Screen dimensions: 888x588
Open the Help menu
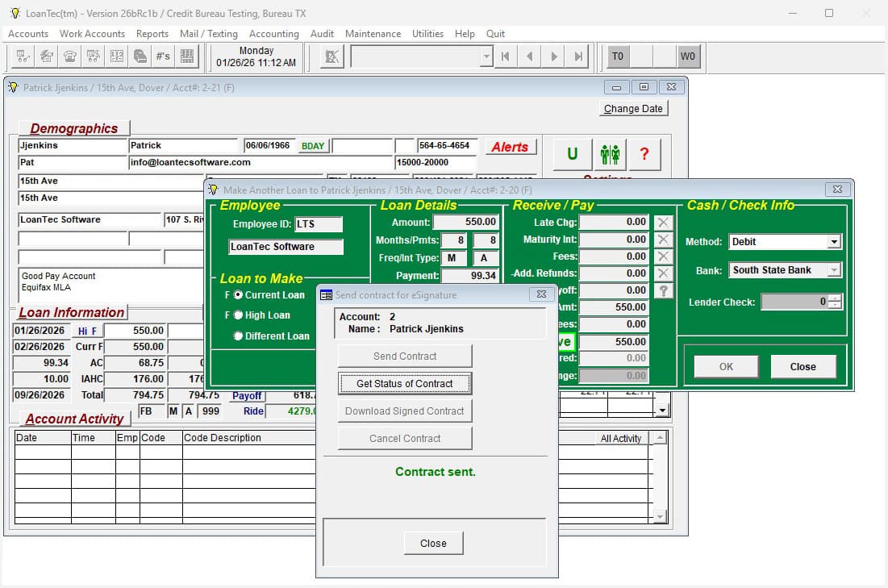tap(465, 33)
